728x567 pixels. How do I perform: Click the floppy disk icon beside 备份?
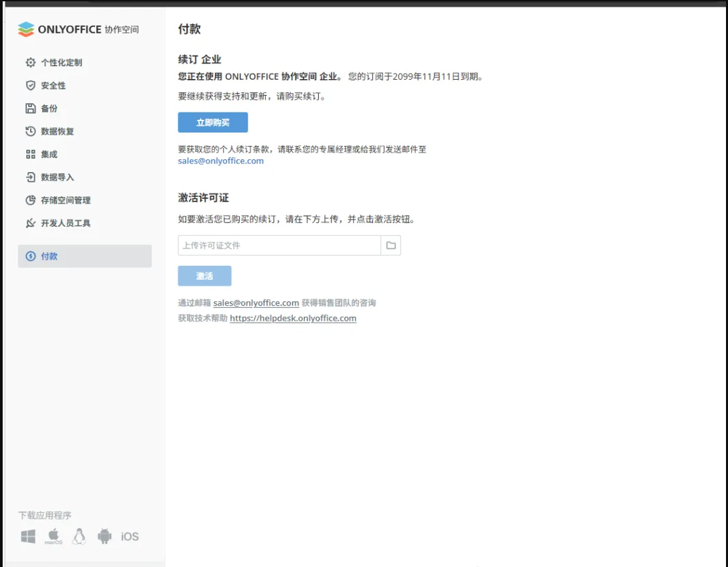(31, 108)
